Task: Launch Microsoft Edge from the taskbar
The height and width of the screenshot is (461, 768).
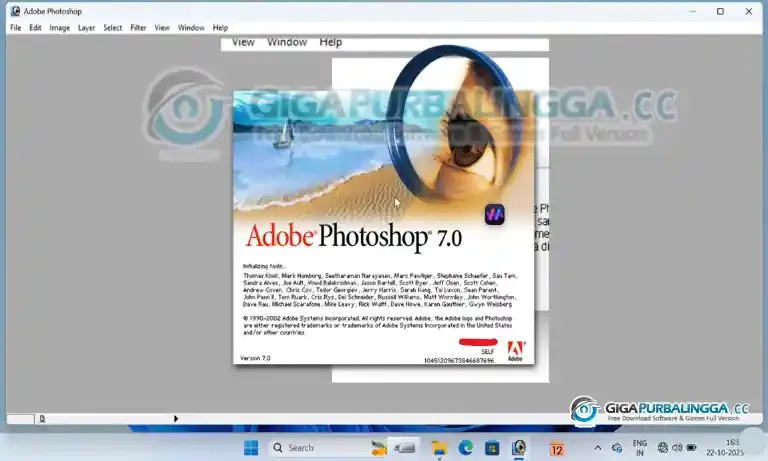Action: (465, 448)
